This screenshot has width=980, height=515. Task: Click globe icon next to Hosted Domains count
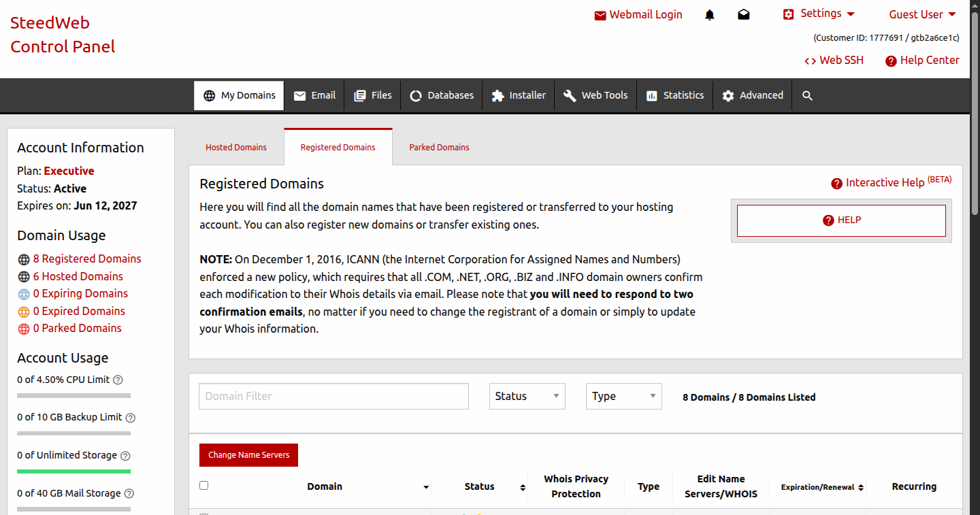click(24, 277)
